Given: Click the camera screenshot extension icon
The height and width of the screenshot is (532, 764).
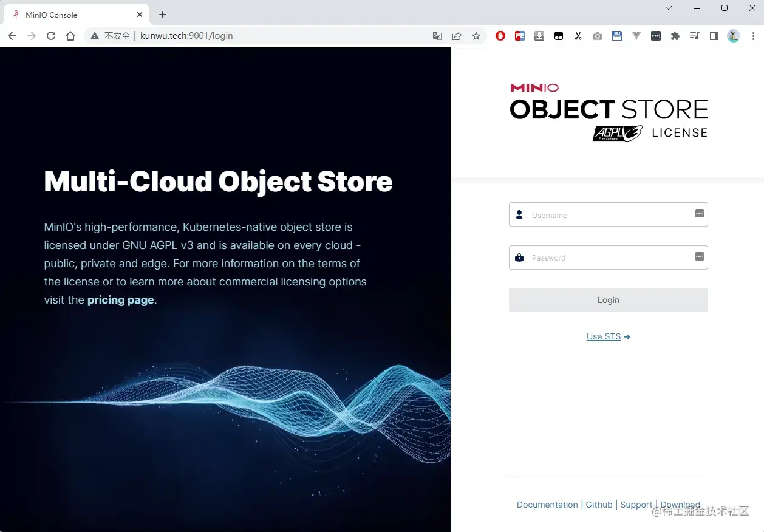Looking at the screenshot, I should click(598, 36).
